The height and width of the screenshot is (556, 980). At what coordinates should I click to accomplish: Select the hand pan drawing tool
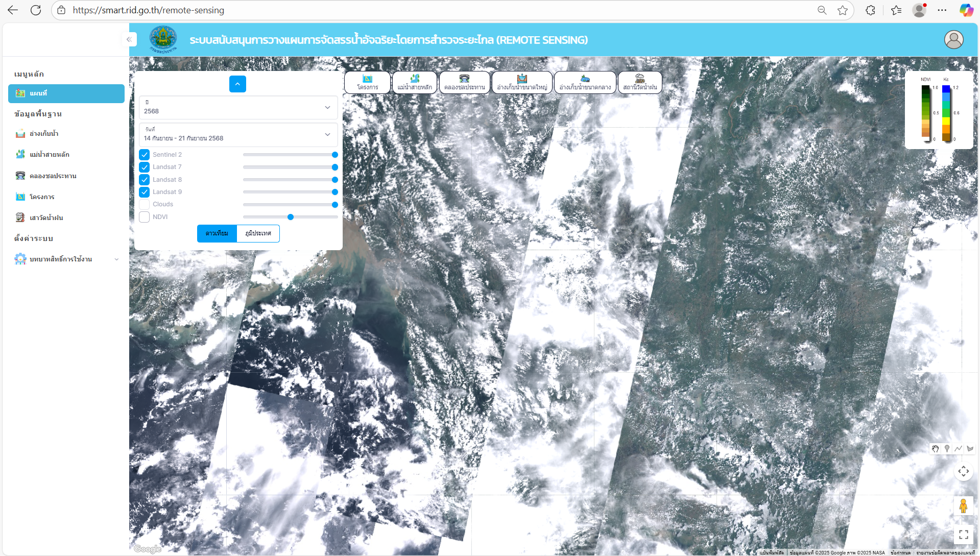[935, 449]
